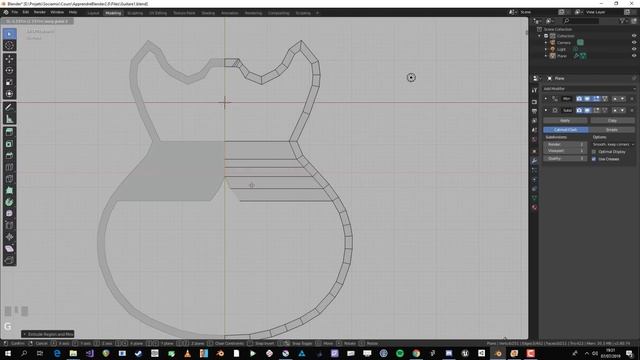Select the Inset Faces tool

click(9, 144)
